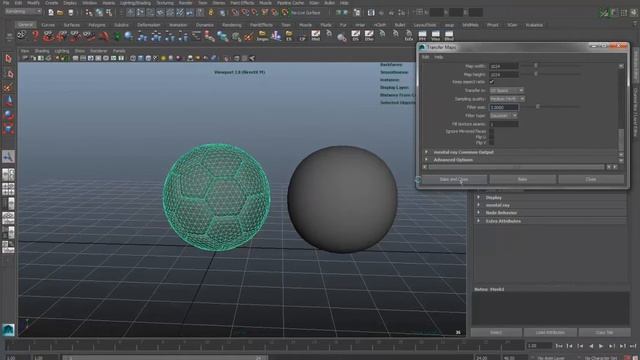The height and width of the screenshot is (360, 640).
Task: Toggle Channel Box sidebar icon
Action: tap(633, 13)
